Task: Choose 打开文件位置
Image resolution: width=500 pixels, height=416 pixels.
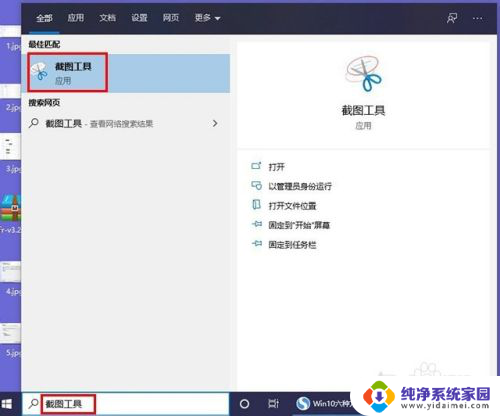Action: tap(292, 206)
